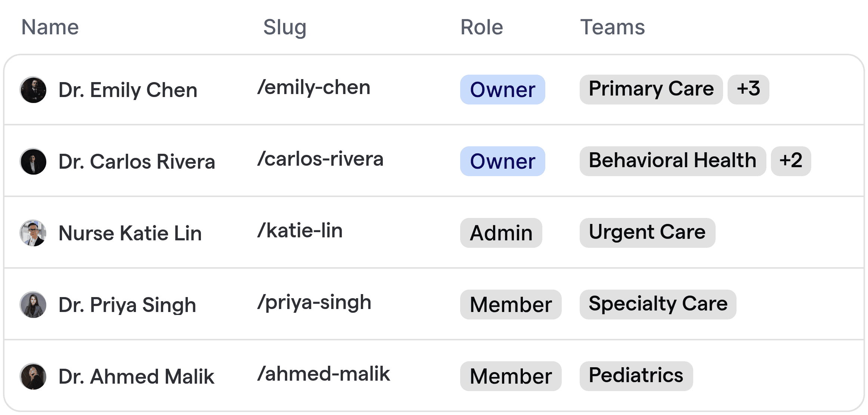Click Carlos Rivera's Owner role badge
Viewport: 868px width, 415px height.
coord(502,161)
